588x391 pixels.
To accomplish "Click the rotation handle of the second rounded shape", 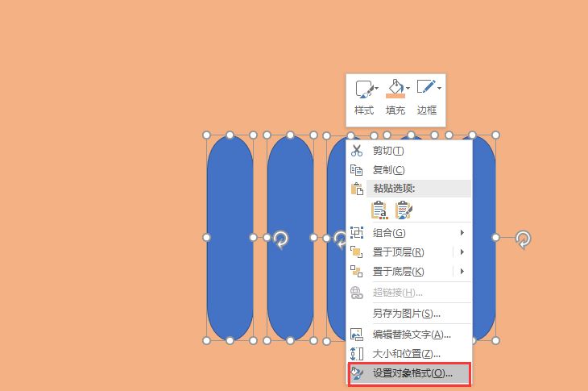I will click(281, 239).
